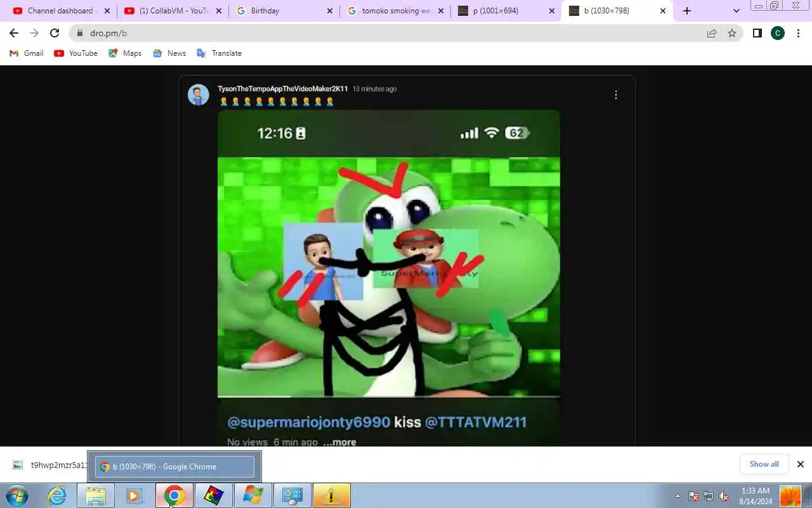The width and height of the screenshot is (812, 508).
Task: Open a new browser tab
Action: point(687,11)
